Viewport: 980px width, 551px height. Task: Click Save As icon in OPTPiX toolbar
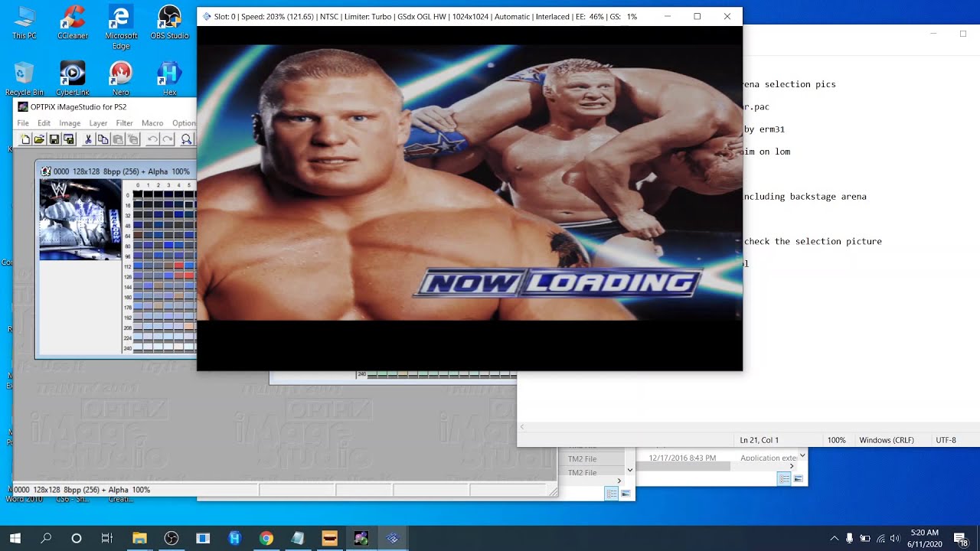pos(69,139)
